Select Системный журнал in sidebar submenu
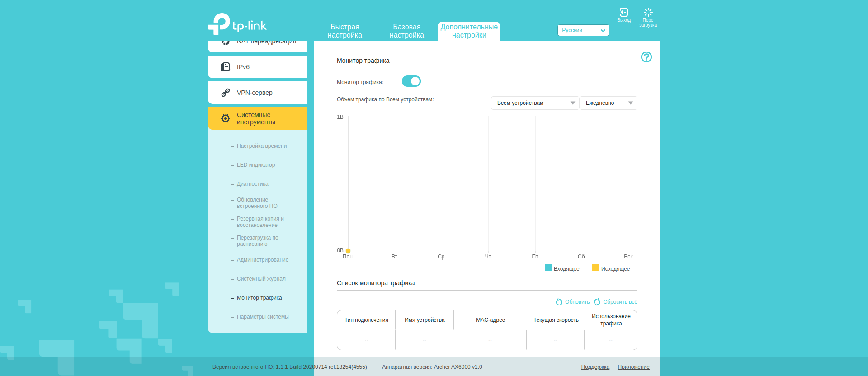Screen dimensions: 868x376 point(261,279)
